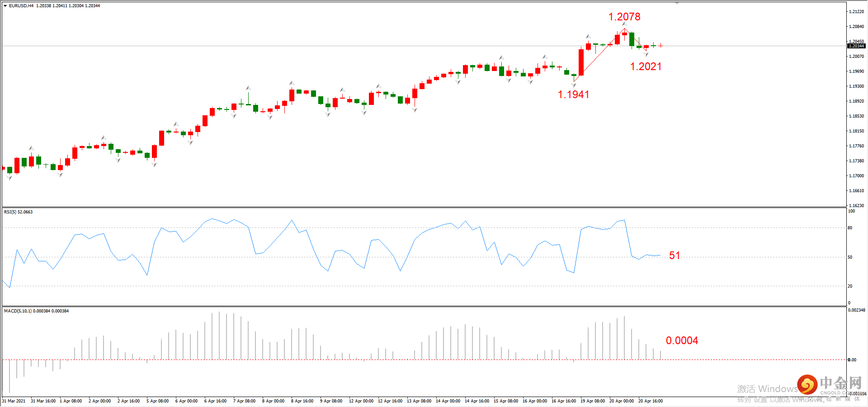Click the MACD scale maximum 0.002348

coord(857,310)
